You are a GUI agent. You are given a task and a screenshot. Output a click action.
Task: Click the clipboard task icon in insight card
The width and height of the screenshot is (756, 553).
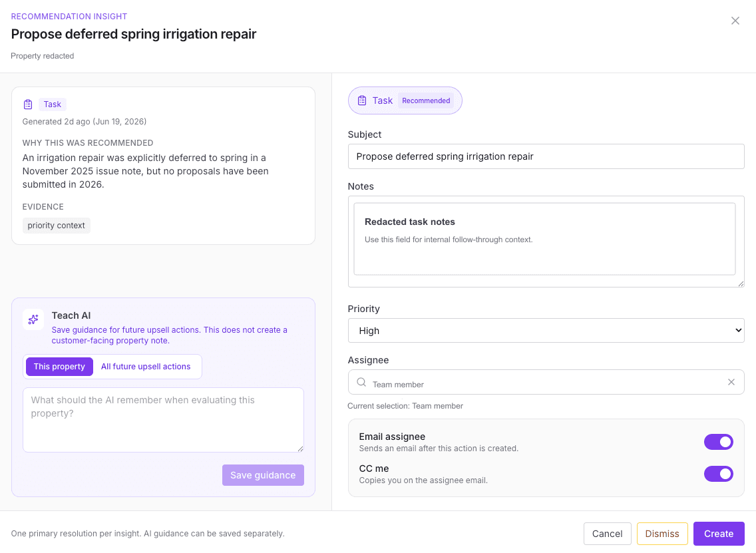[28, 104]
